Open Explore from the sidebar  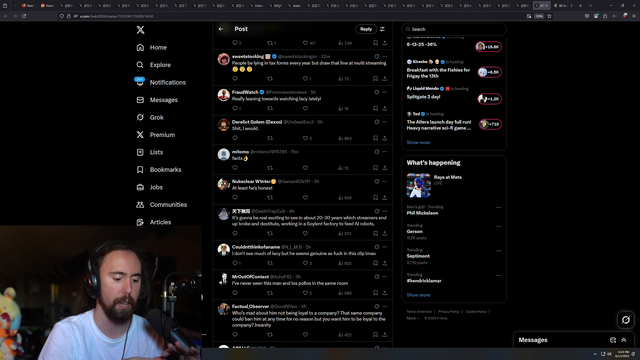pos(153,65)
